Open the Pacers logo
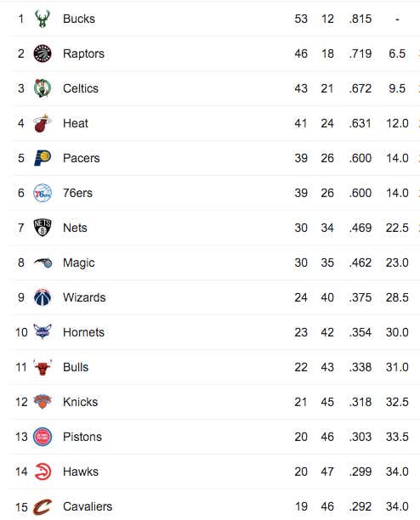 [x=43, y=158]
